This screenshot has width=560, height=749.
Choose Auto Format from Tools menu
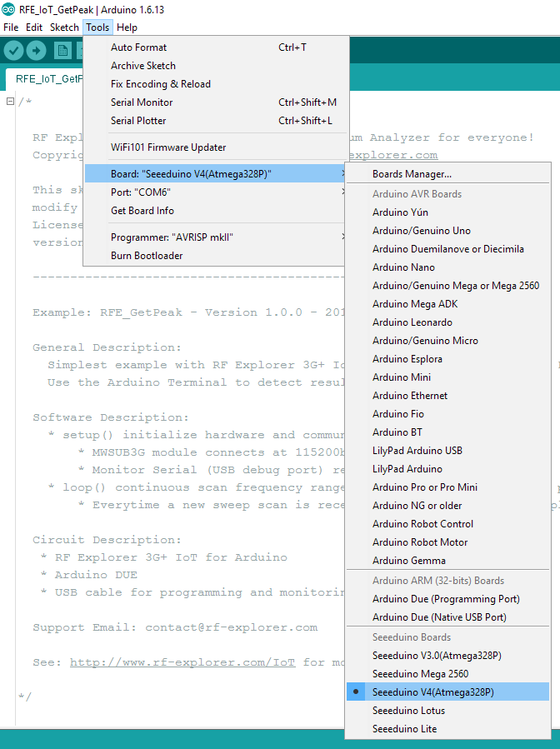tap(214, 47)
